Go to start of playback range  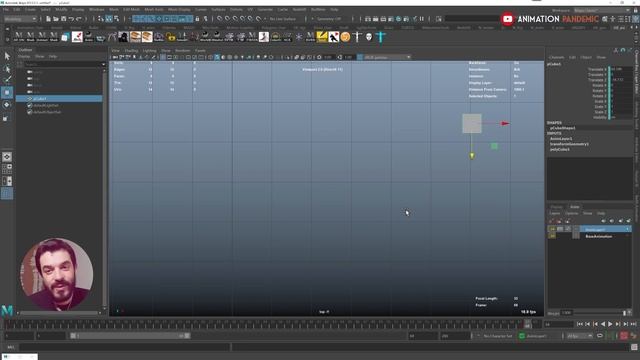coord(580,324)
